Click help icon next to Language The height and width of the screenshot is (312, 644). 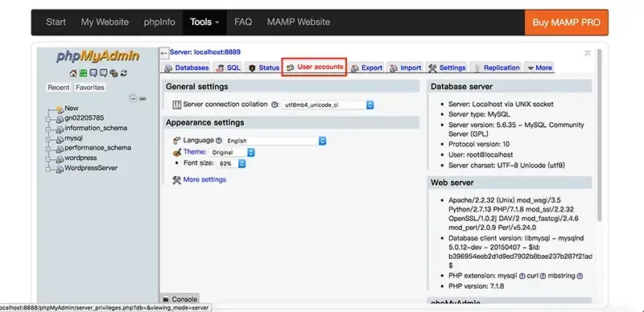click(x=219, y=141)
